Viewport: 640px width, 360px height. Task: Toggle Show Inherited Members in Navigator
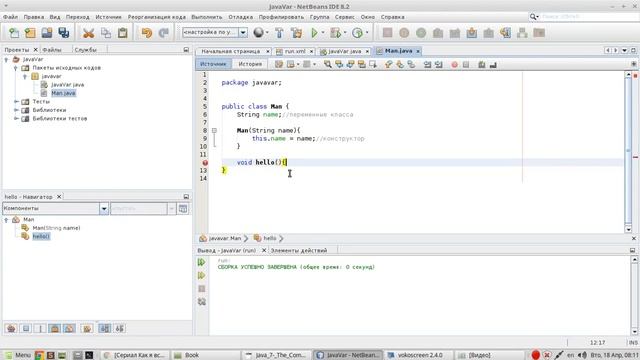[11, 328]
